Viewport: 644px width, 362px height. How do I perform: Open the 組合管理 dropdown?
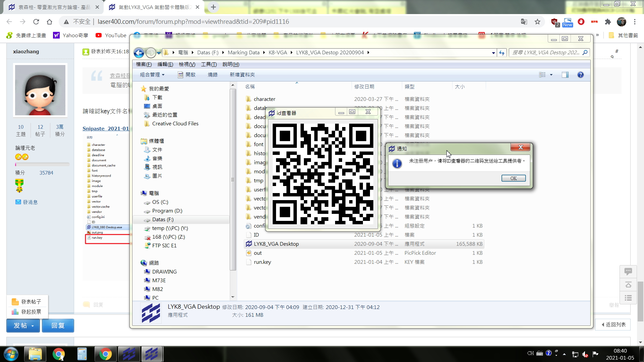(152, 75)
